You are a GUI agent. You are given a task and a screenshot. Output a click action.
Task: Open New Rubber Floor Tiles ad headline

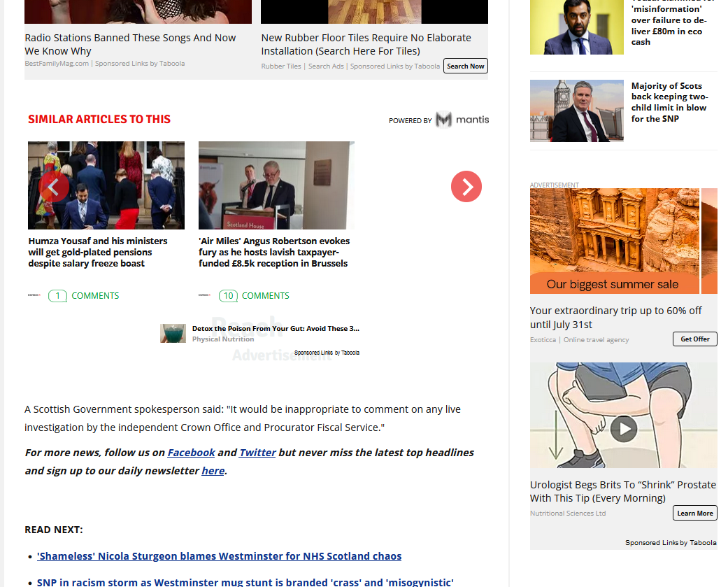pos(366,44)
